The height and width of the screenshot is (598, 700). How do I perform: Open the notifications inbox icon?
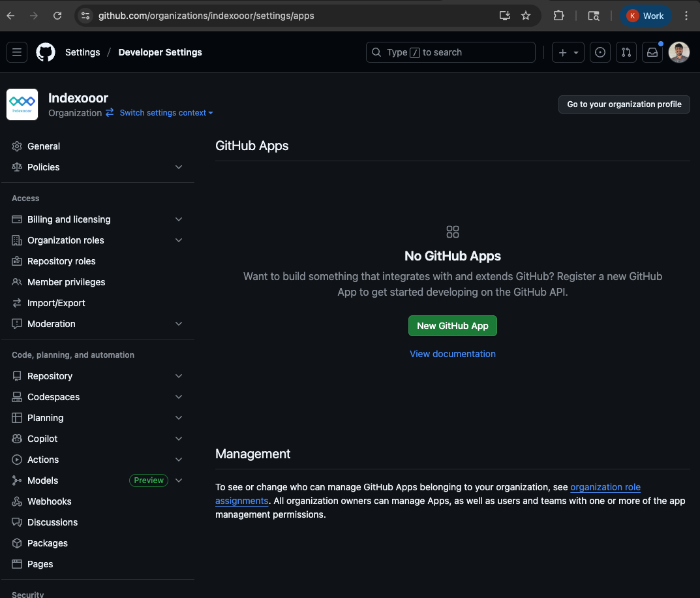[x=652, y=52]
